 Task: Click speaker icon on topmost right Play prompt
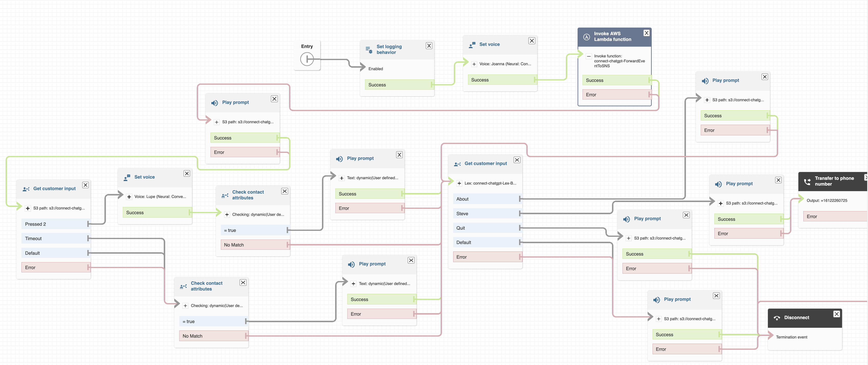tap(705, 81)
